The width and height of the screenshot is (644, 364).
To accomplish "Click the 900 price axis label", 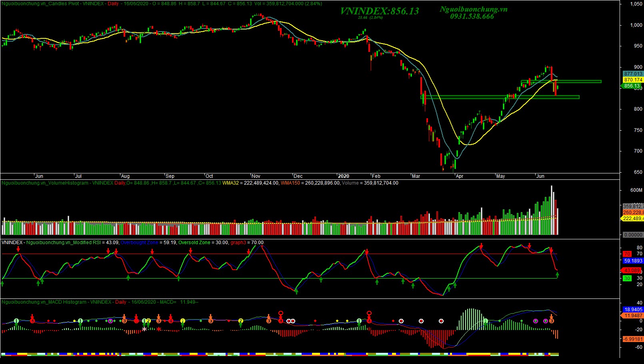I will 638,67.
